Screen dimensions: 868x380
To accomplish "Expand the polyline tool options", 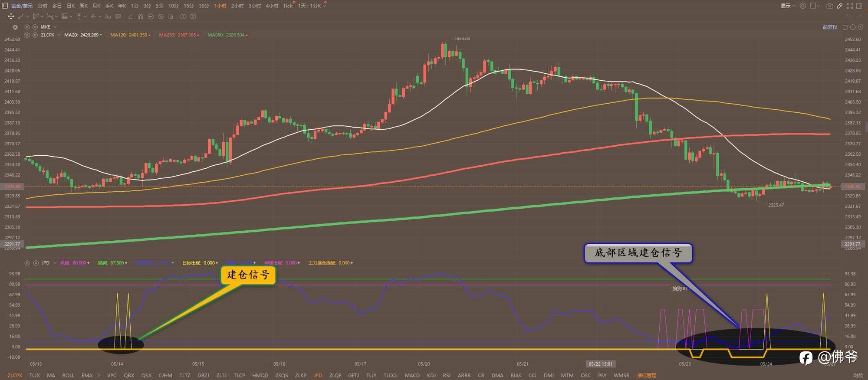I will tap(42, 16).
